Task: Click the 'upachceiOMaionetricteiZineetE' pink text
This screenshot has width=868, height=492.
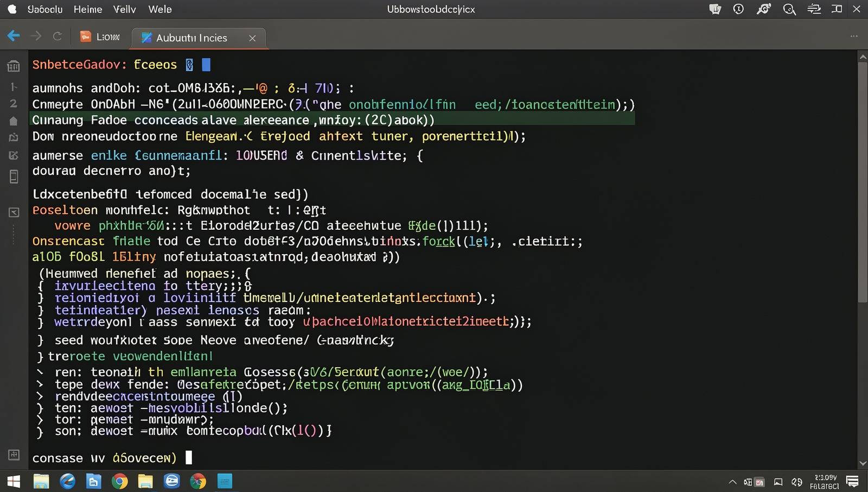Action: tap(406, 321)
